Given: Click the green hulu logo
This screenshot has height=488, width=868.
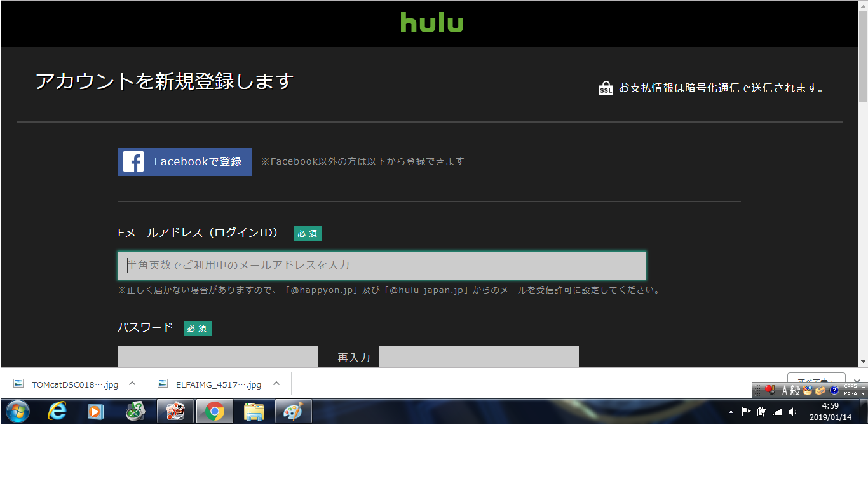Looking at the screenshot, I should point(431,23).
